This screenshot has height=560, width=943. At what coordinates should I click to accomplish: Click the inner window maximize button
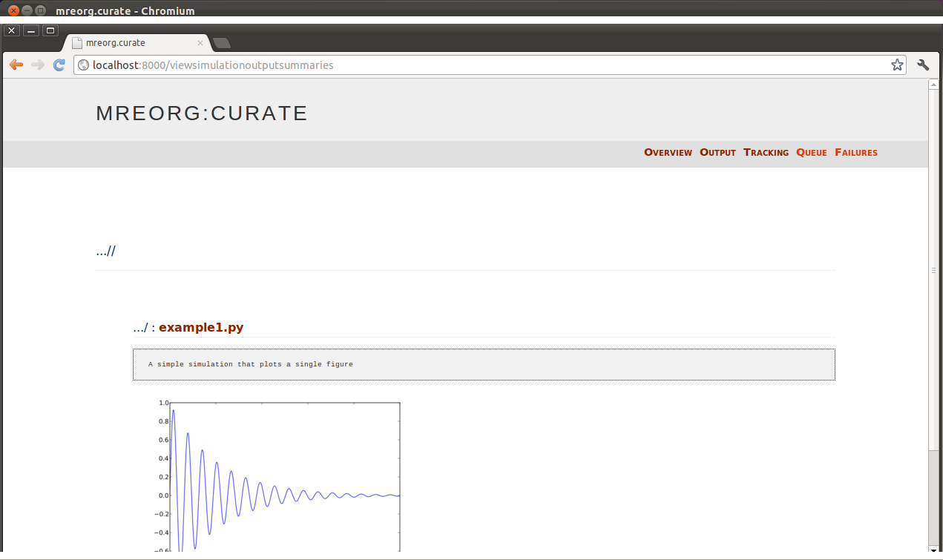click(50, 30)
